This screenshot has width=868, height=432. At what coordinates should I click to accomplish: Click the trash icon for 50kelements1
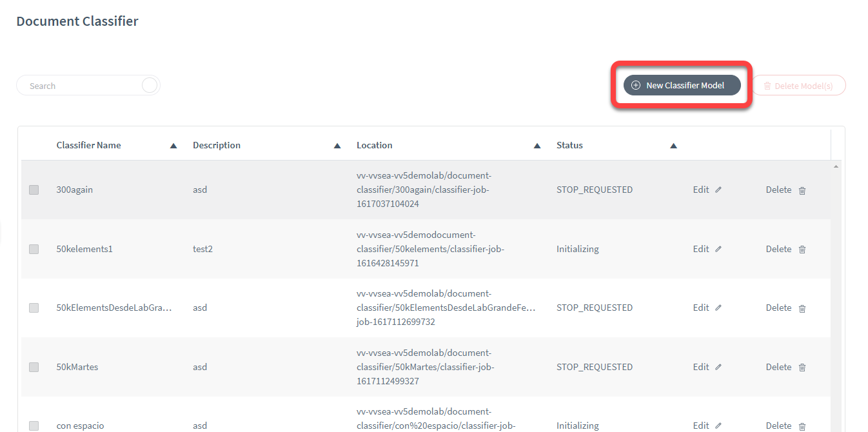tap(802, 250)
